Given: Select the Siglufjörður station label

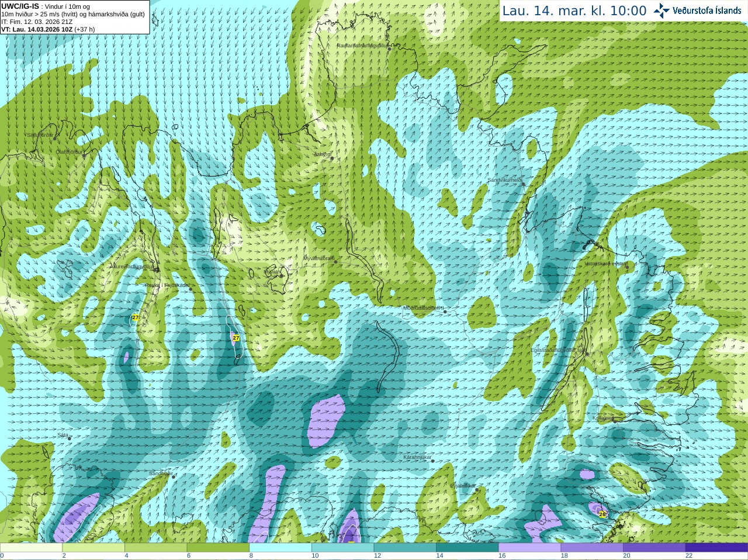Looking at the screenshot, I should (x=40, y=135).
